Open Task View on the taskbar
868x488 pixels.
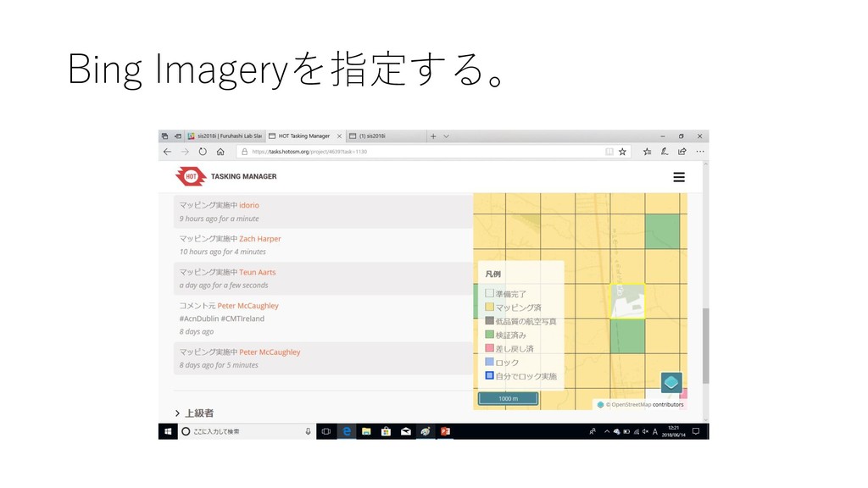point(326,431)
